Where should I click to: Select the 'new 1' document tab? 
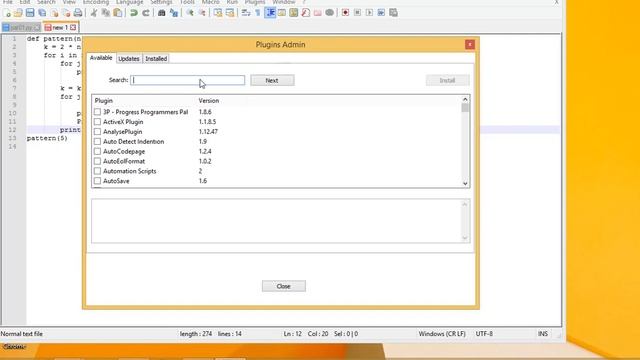click(60, 27)
